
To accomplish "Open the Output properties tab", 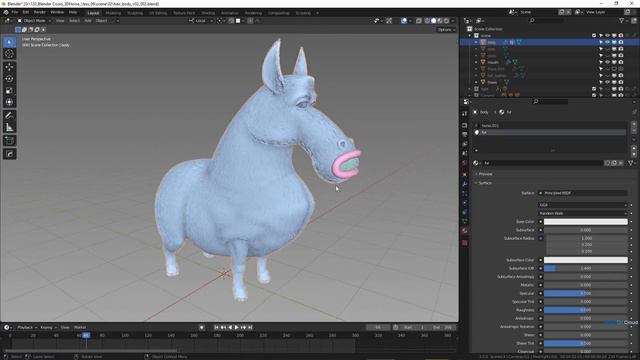I will pos(464,134).
